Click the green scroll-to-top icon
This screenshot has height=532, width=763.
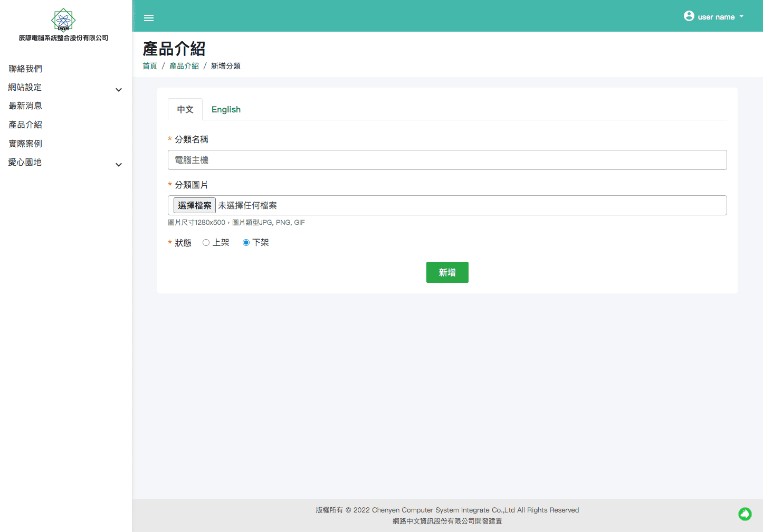tap(745, 514)
